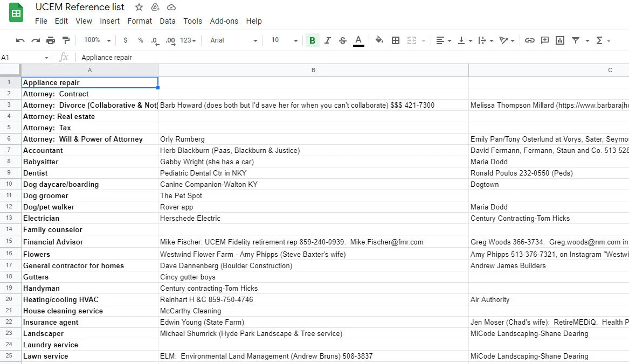
Task: Open the text color picker
Action: (x=358, y=40)
